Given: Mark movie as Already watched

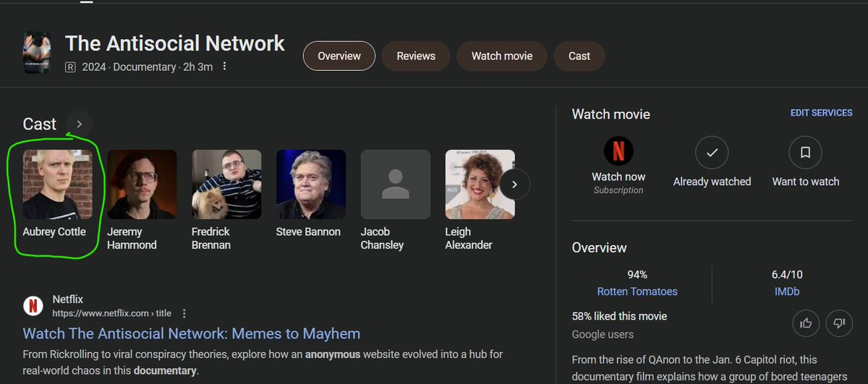Looking at the screenshot, I should (x=712, y=153).
